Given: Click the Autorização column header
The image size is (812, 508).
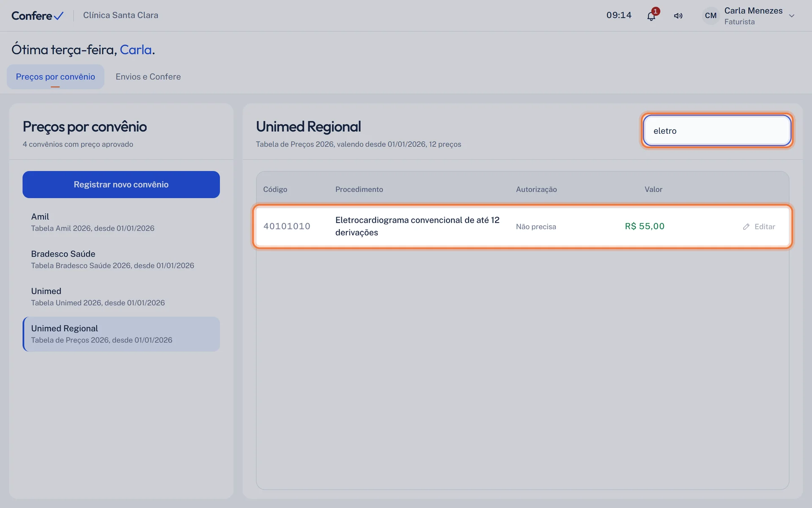Looking at the screenshot, I should tap(536, 189).
